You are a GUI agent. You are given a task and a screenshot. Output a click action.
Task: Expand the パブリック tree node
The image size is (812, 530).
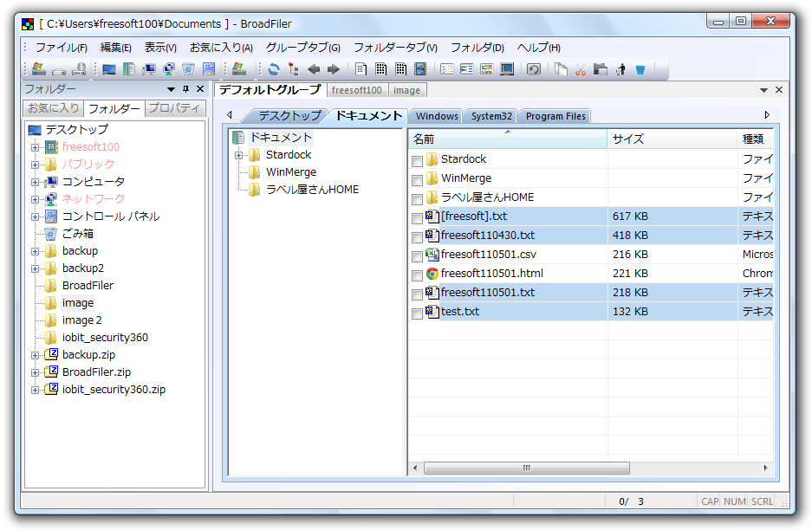click(35, 165)
